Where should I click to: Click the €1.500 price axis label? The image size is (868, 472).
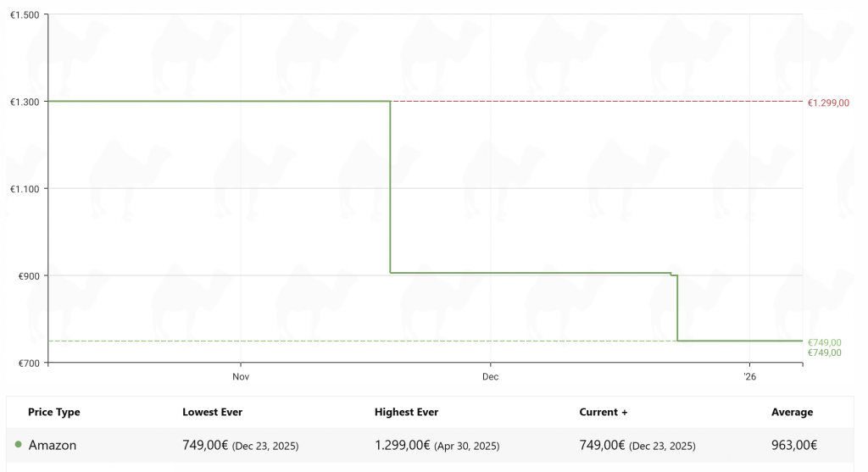tap(24, 15)
